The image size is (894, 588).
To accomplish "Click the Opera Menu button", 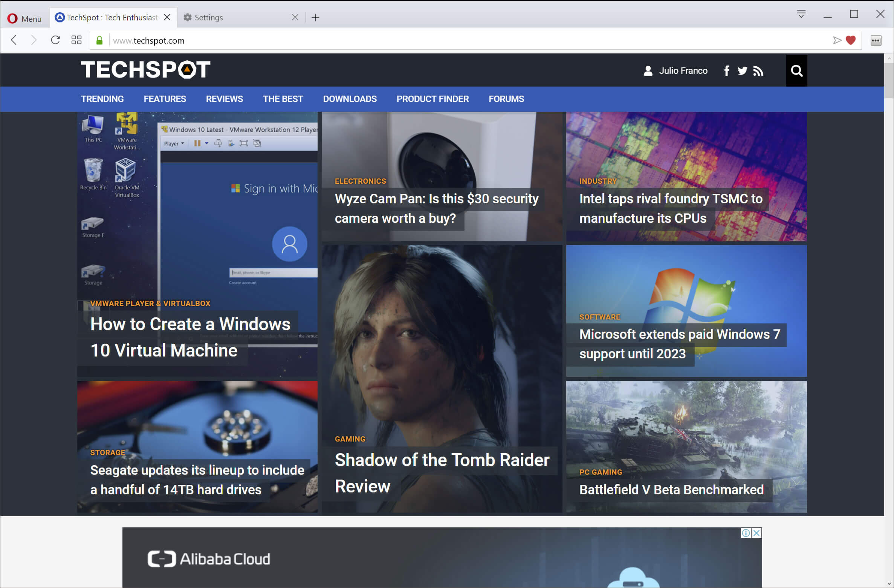I will (x=24, y=18).
